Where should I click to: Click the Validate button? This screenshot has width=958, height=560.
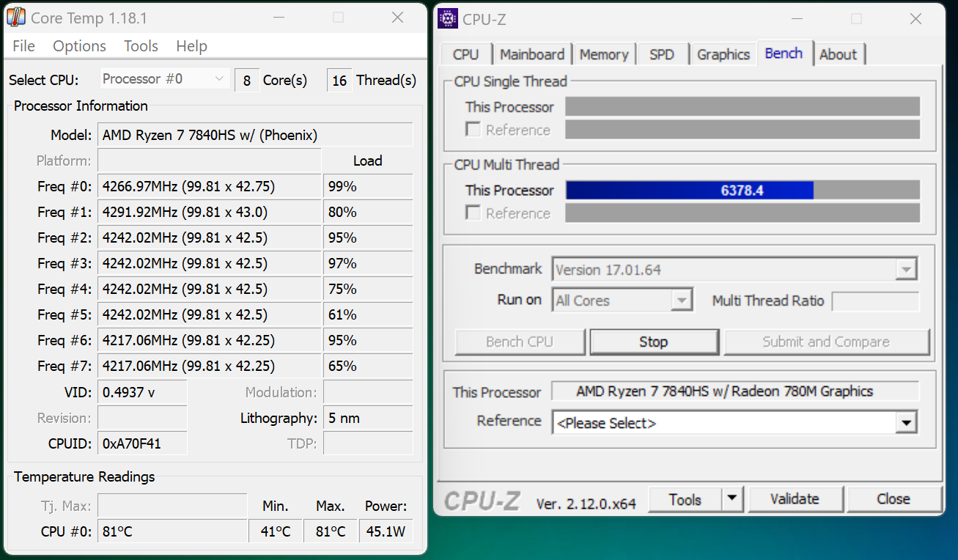pos(795,500)
